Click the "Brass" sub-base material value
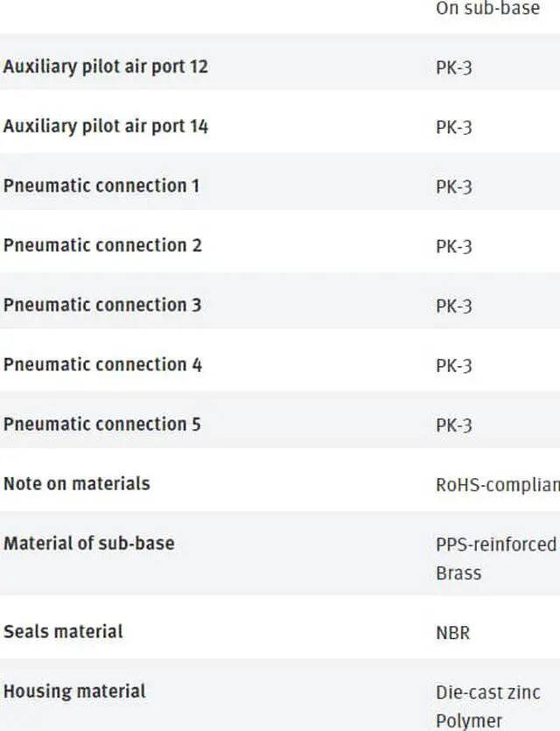This screenshot has height=731, width=560. tap(458, 573)
